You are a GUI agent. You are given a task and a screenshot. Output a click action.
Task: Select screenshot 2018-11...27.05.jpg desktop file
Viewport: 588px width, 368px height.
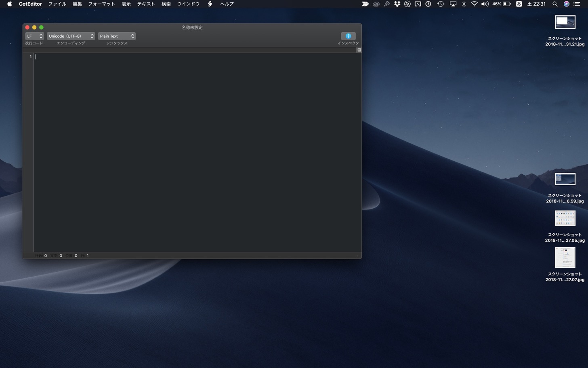click(x=565, y=226)
